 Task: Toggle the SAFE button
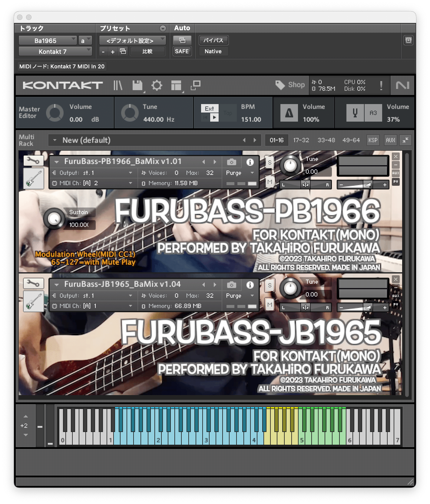(182, 51)
